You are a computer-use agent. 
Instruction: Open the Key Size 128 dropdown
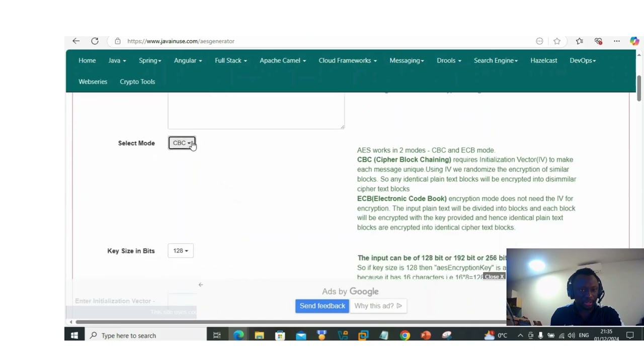pyautogui.click(x=181, y=251)
